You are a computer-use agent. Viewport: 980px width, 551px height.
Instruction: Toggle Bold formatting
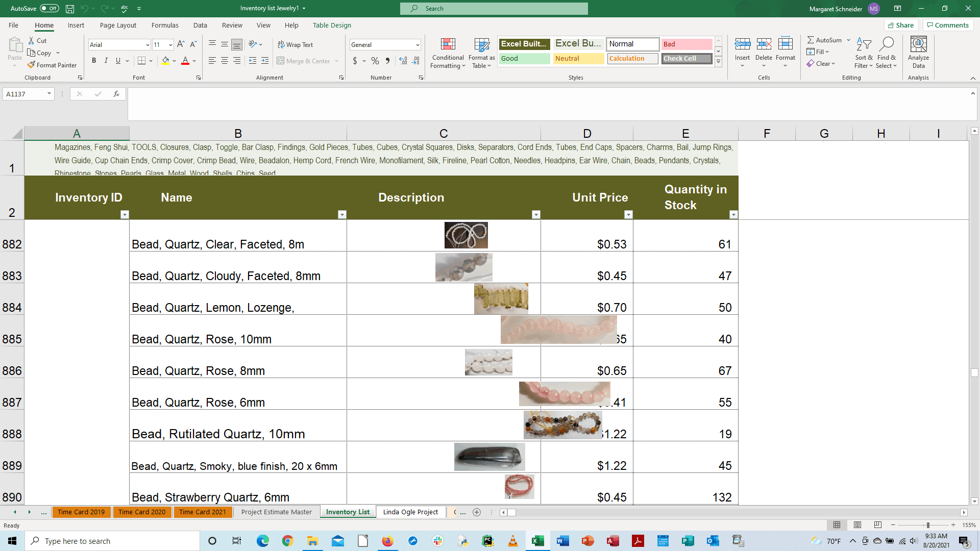94,61
